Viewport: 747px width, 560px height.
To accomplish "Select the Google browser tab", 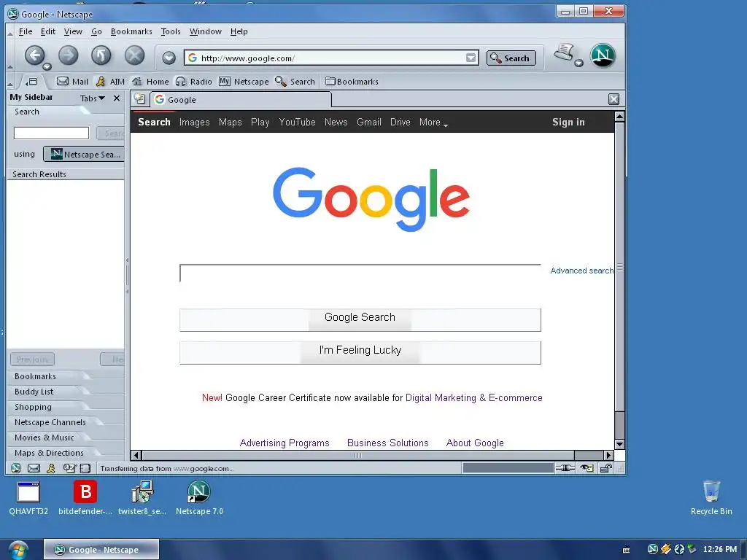I will (x=241, y=99).
